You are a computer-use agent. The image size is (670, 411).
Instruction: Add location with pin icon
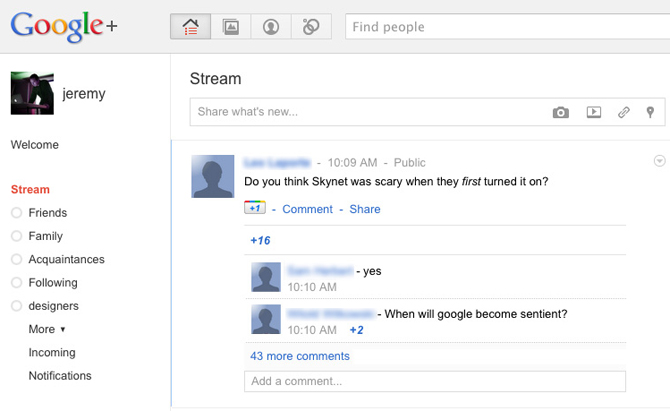pos(650,112)
